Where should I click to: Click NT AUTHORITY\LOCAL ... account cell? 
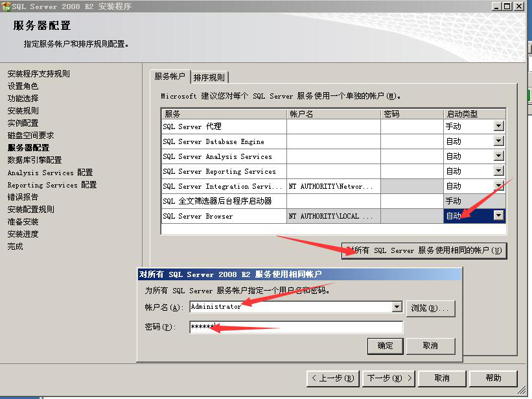[334, 216]
